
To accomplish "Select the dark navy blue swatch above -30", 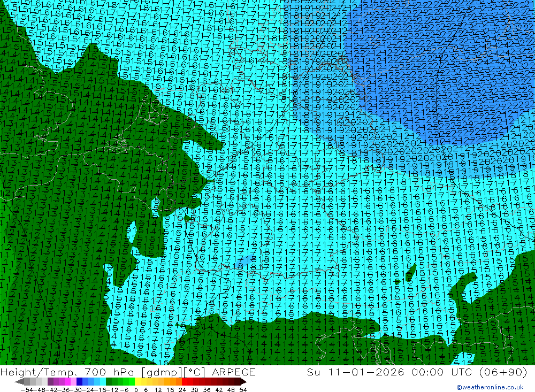I will [79, 382].
